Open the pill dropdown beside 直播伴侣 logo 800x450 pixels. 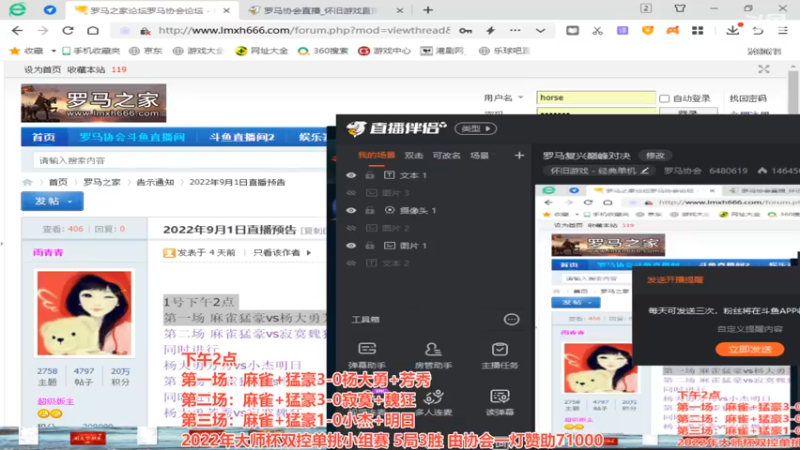pos(476,129)
